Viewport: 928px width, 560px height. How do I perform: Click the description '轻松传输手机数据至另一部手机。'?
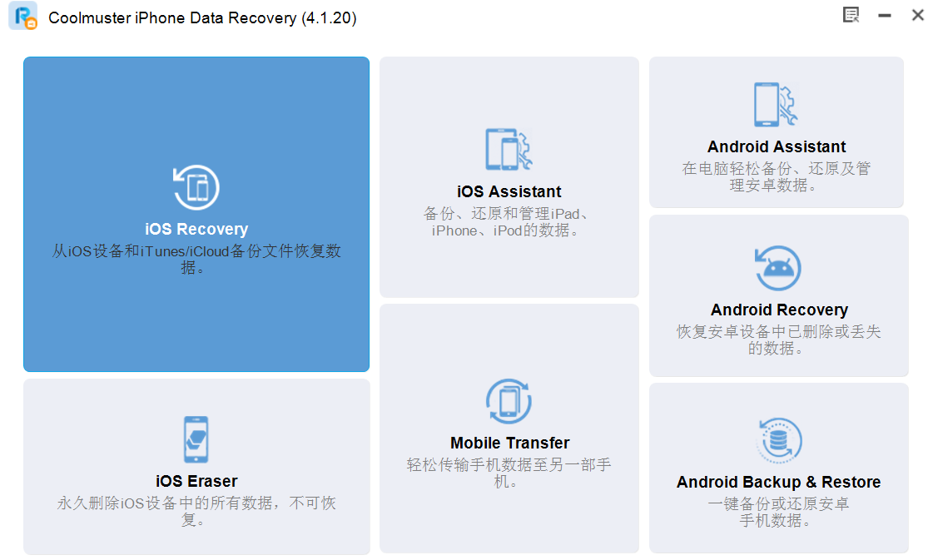[x=509, y=473]
